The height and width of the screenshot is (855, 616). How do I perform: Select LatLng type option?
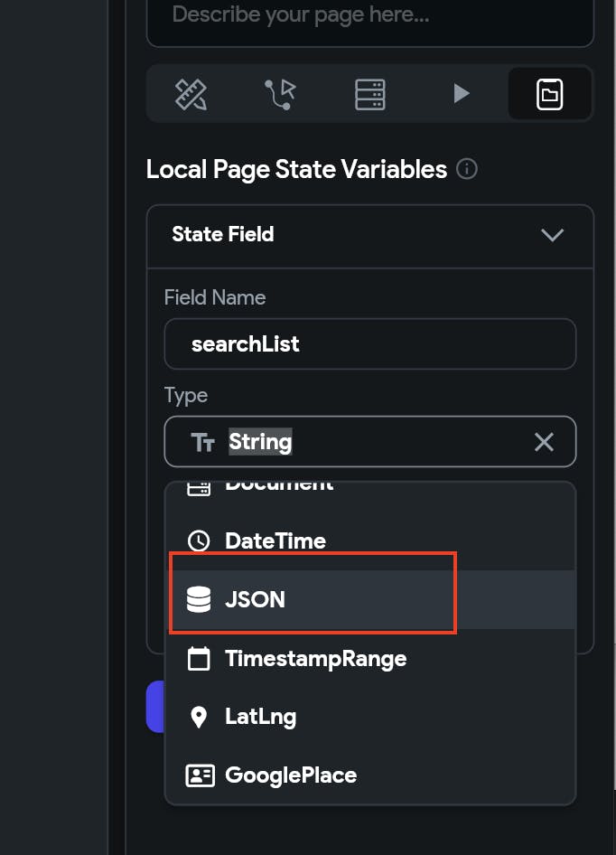pyautogui.click(x=260, y=717)
